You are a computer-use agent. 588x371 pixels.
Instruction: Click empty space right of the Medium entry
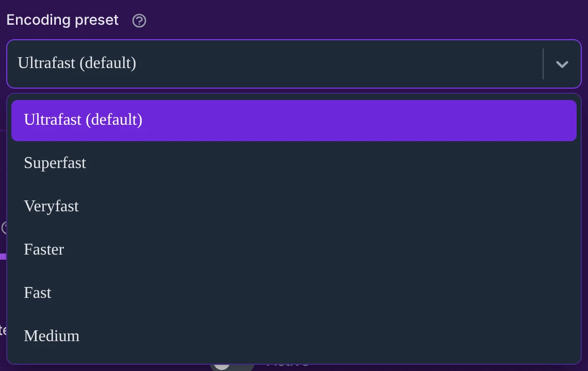coord(330,336)
